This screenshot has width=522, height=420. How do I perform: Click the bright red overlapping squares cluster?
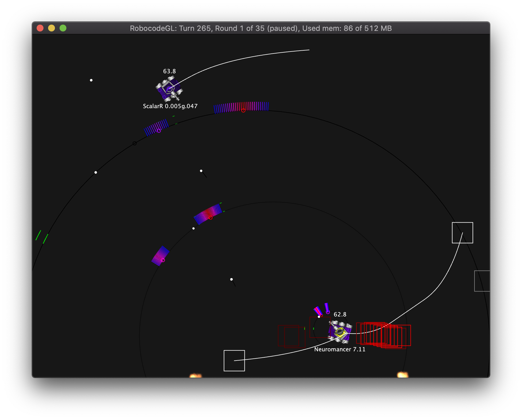coord(383,335)
